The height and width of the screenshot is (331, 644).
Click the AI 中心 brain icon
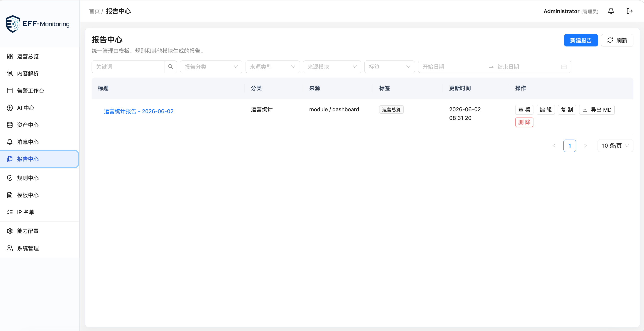point(10,108)
